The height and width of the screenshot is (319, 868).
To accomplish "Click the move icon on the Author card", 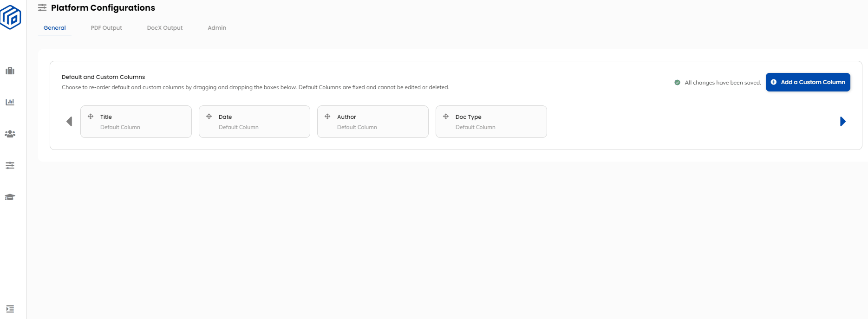I will pyautogui.click(x=327, y=117).
